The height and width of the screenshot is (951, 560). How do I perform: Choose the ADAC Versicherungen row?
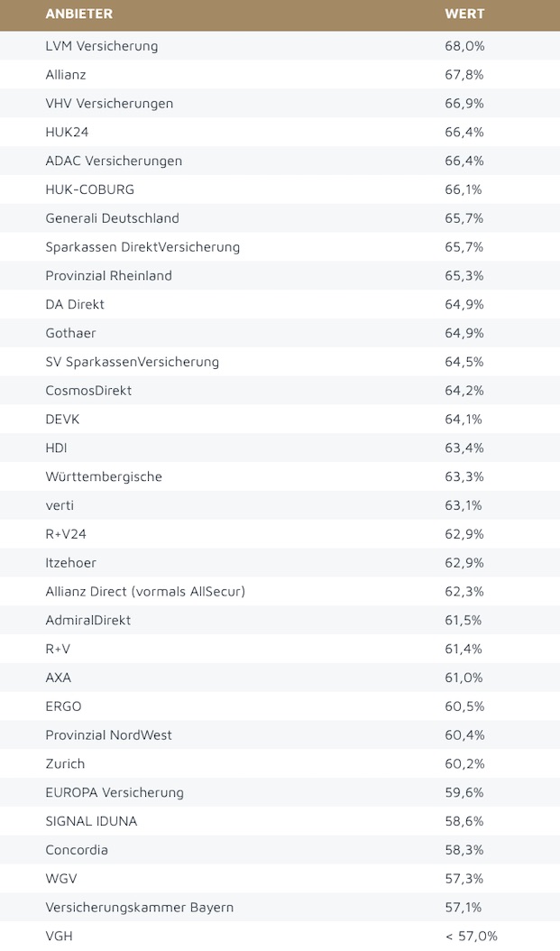tap(114, 161)
